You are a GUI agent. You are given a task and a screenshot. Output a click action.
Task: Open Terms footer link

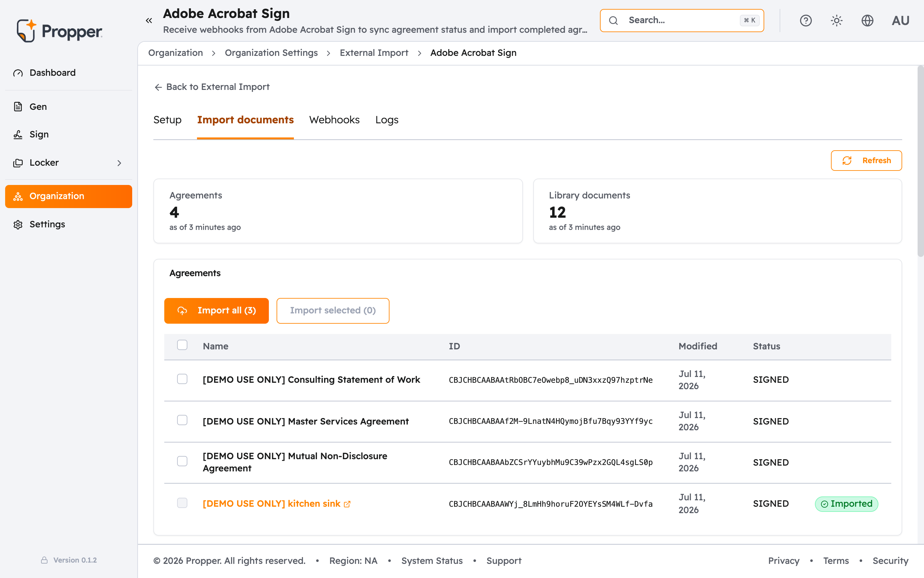[836, 561]
